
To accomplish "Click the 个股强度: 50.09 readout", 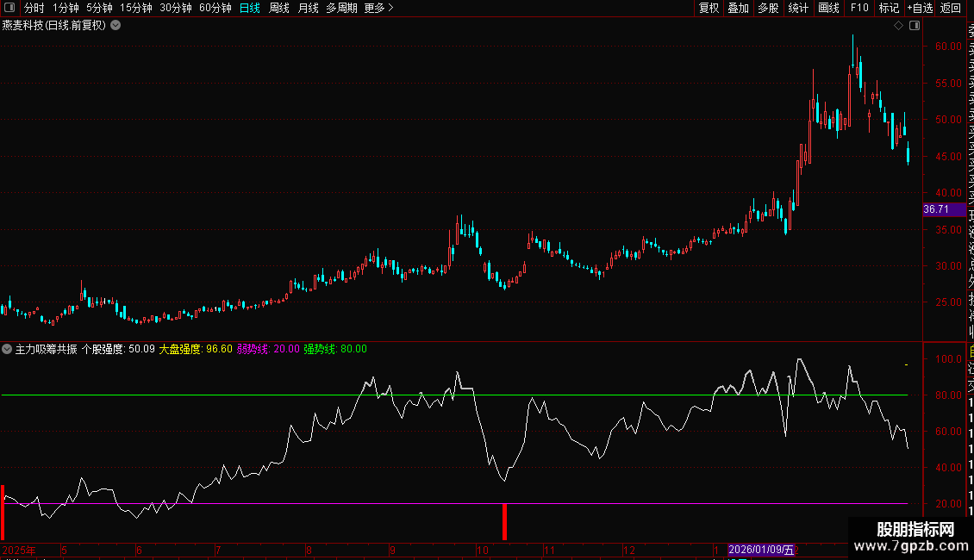I will tap(118, 349).
